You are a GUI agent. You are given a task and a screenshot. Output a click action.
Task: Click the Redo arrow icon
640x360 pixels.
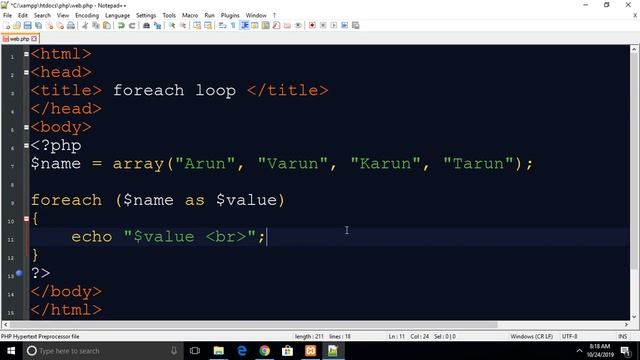(x=132, y=25)
